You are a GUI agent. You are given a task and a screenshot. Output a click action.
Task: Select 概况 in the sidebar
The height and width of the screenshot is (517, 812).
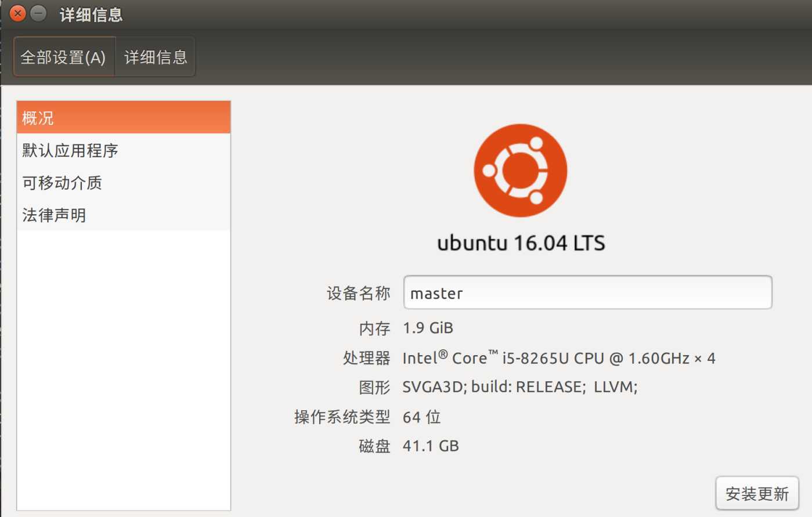click(124, 118)
